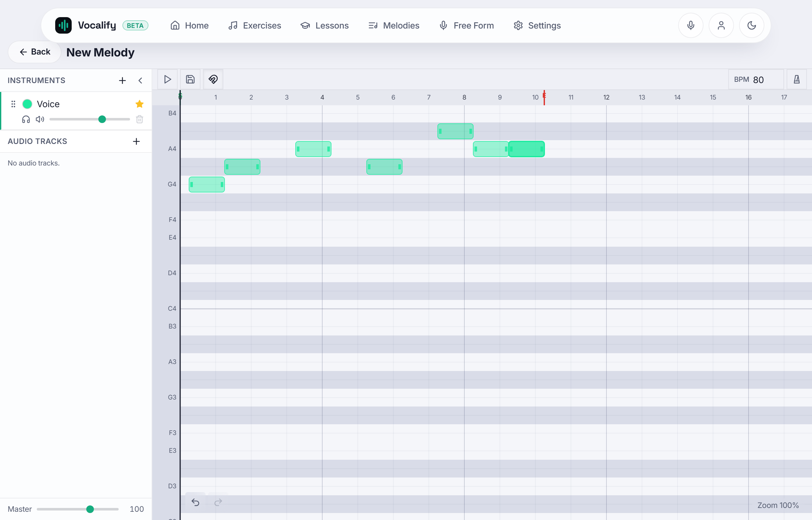Click the 'No audio tracks.' message
812x520 pixels.
[34, 163]
